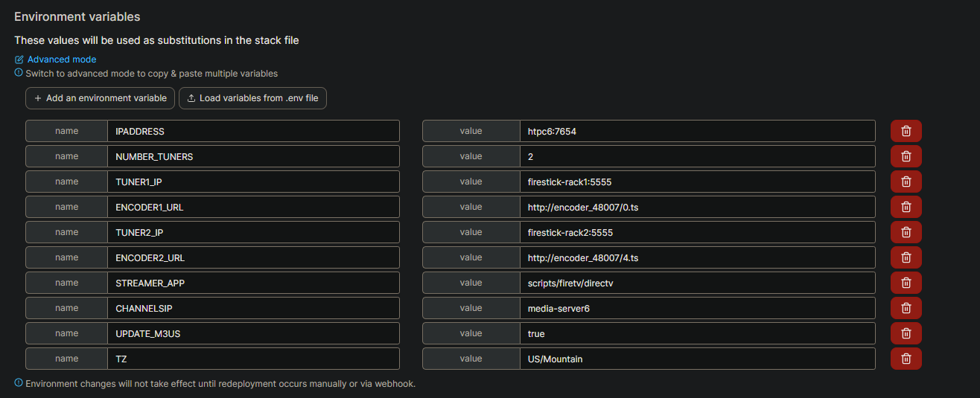Remove the NUMBER_TUNERS variable with trash icon
This screenshot has width=980, height=398.
(x=906, y=156)
